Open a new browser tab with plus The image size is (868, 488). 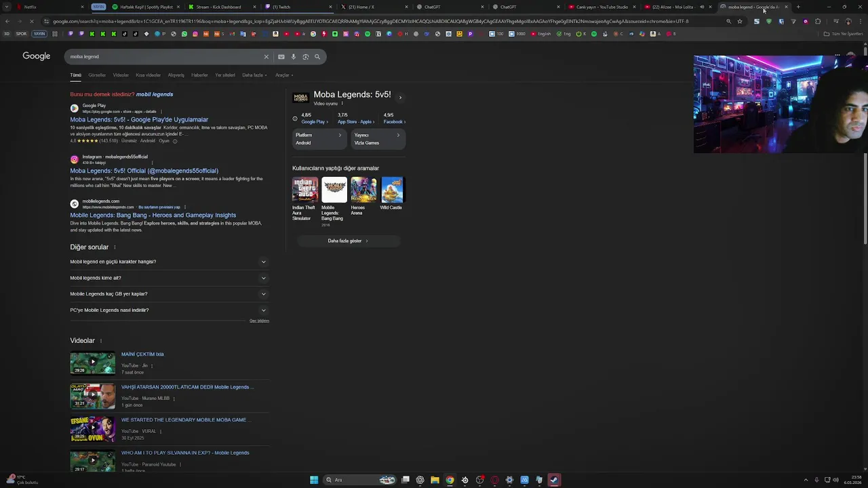(798, 7)
